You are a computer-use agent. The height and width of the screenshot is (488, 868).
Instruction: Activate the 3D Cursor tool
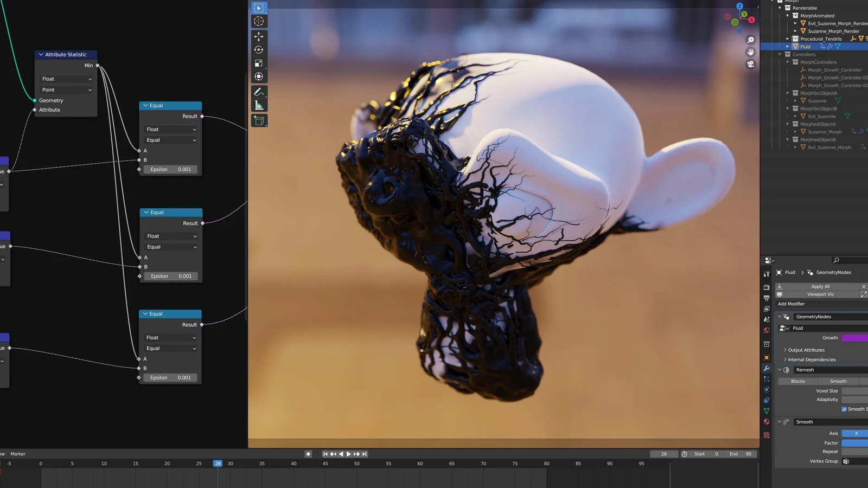pyautogui.click(x=259, y=21)
